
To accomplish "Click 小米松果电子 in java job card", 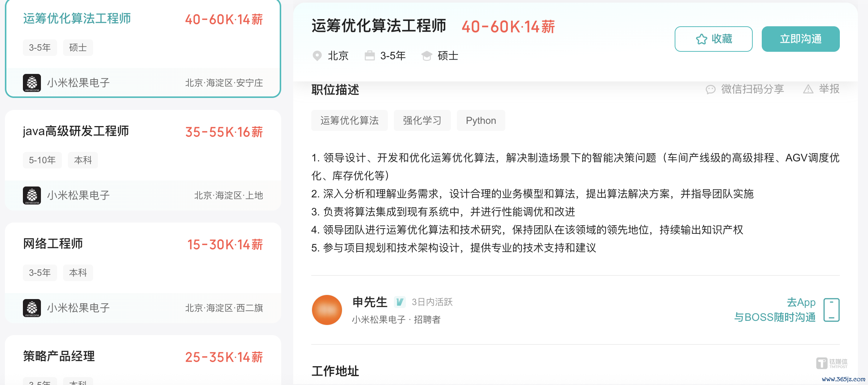I will pyautogui.click(x=78, y=196).
